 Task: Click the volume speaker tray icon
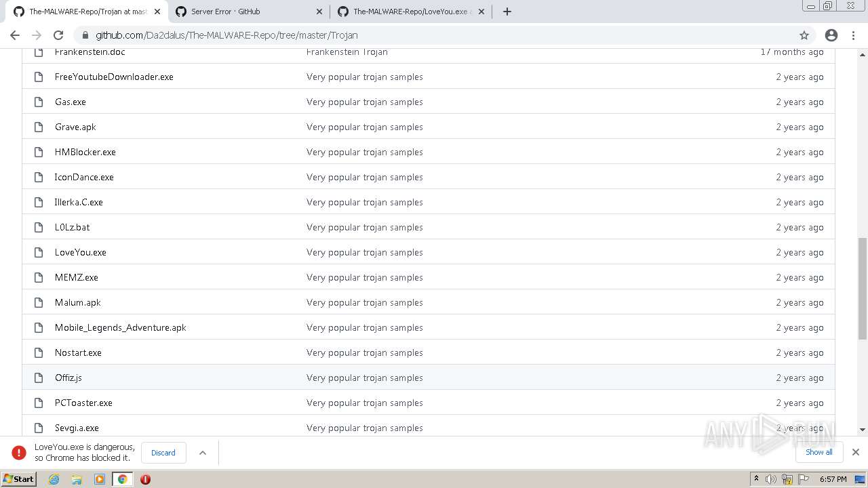[771, 479]
